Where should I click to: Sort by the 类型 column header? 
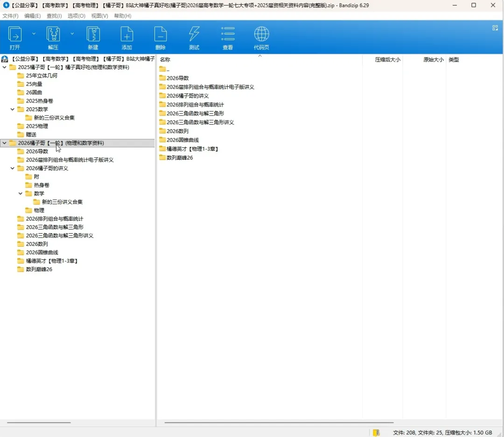point(454,59)
